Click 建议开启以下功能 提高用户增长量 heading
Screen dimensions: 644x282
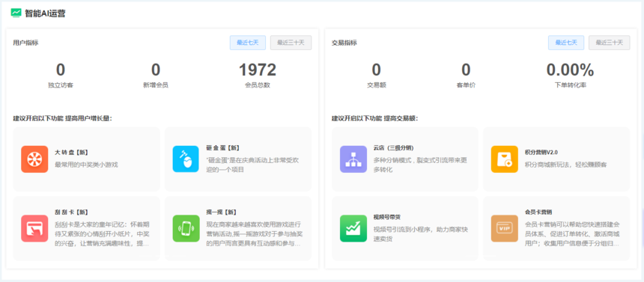click(x=62, y=119)
